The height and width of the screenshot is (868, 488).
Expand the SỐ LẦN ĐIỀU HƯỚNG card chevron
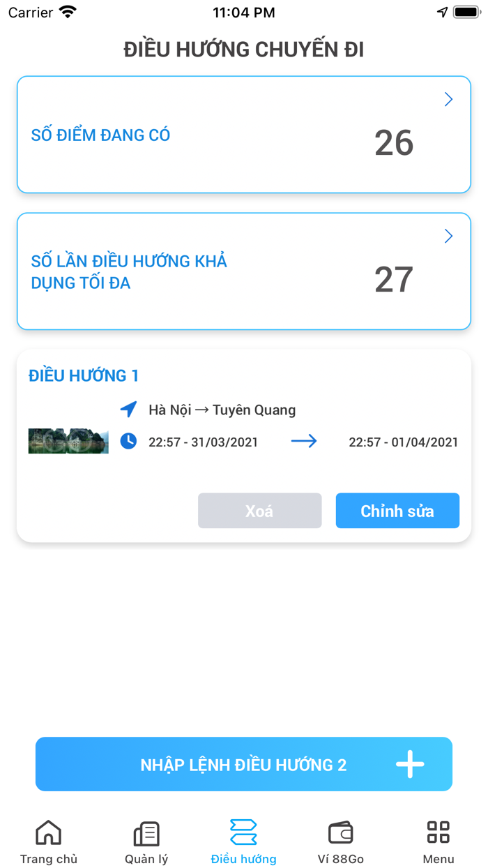click(448, 236)
